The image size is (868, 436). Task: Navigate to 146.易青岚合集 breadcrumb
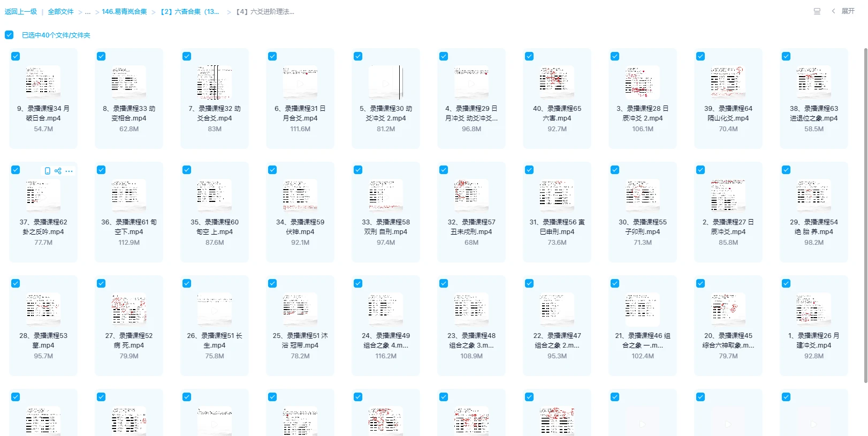pos(124,12)
